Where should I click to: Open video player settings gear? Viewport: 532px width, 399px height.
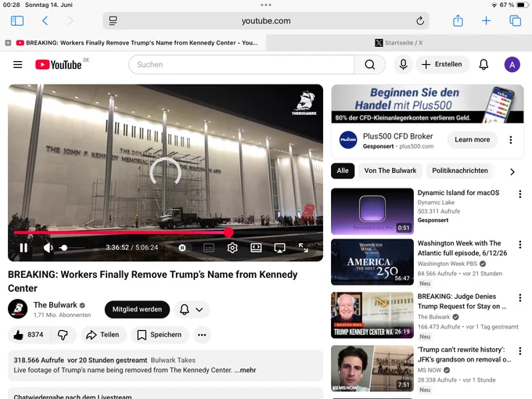point(232,248)
